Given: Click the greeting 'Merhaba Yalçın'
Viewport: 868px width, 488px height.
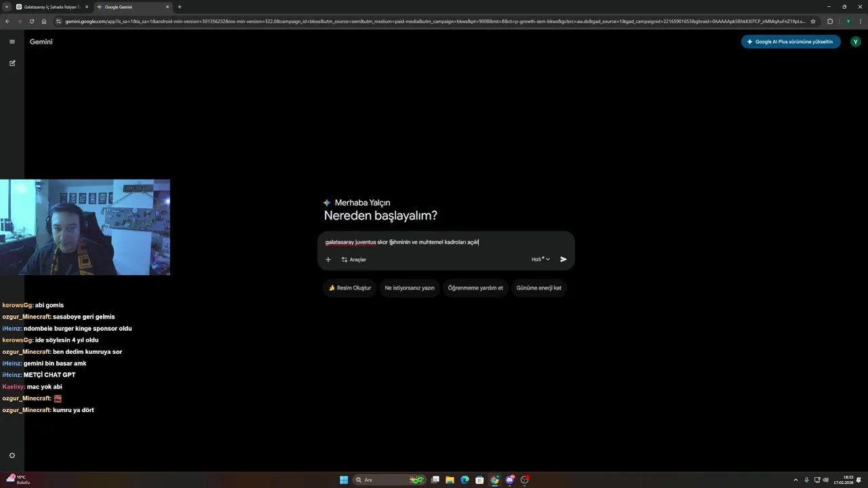Looking at the screenshot, I should (362, 203).
